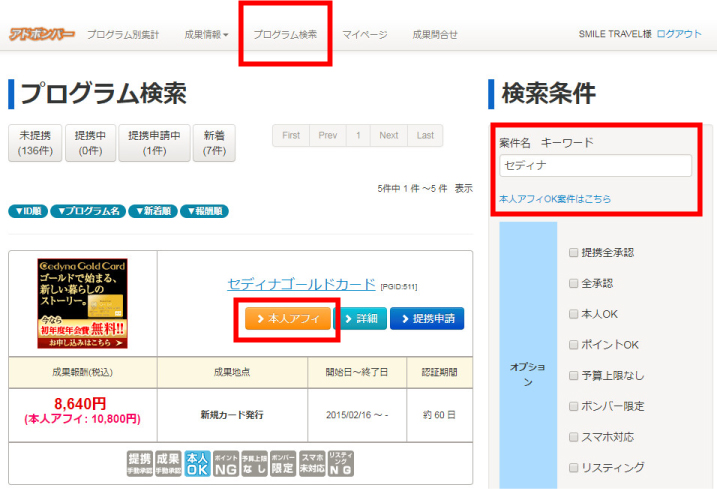Click the 認証期間 column header
This screenshot has height=489, width=717.
coord(439,372)
